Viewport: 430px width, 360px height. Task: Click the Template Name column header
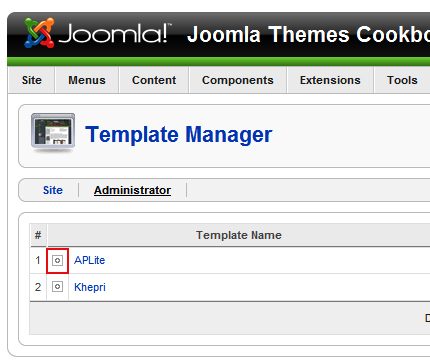pyautogui.click(x=239, y=235)
